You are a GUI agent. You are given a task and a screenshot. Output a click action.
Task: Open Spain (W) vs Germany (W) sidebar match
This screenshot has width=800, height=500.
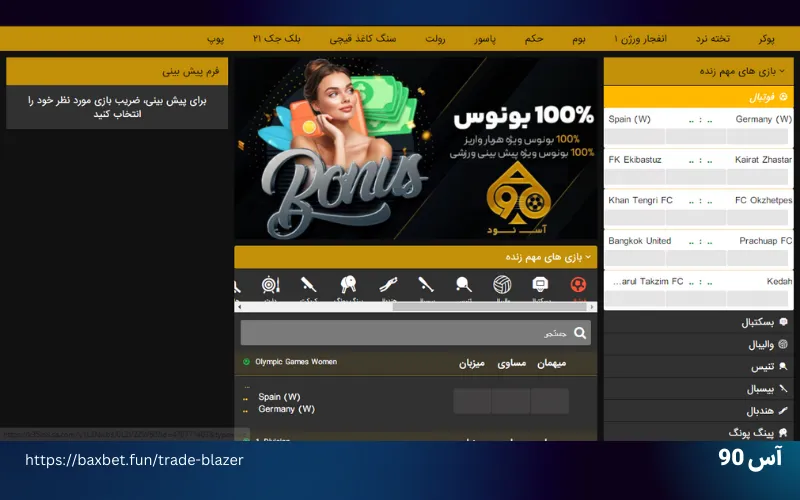[698, 119]
